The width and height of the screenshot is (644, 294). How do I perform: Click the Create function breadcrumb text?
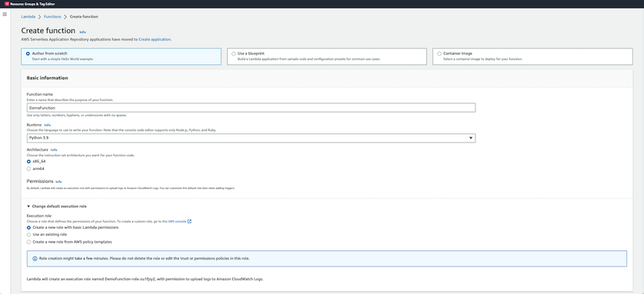click(x=84, y=17)
